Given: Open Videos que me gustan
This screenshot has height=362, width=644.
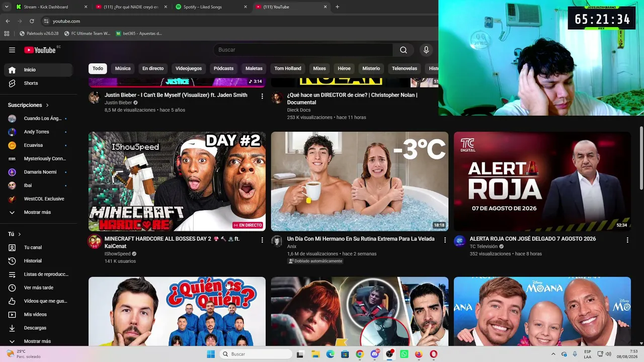Looking at the screenshot, I should (x=38, y=301).
